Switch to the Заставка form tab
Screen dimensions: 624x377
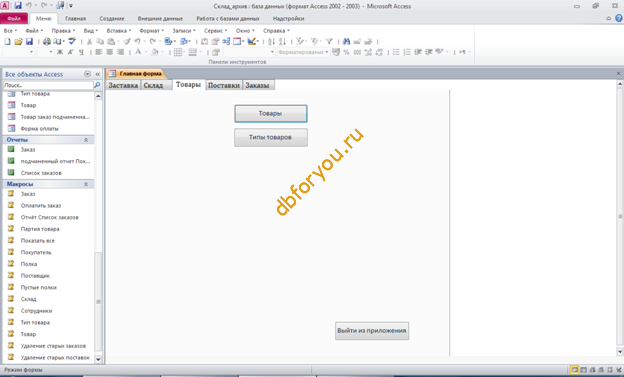point(123,85)
